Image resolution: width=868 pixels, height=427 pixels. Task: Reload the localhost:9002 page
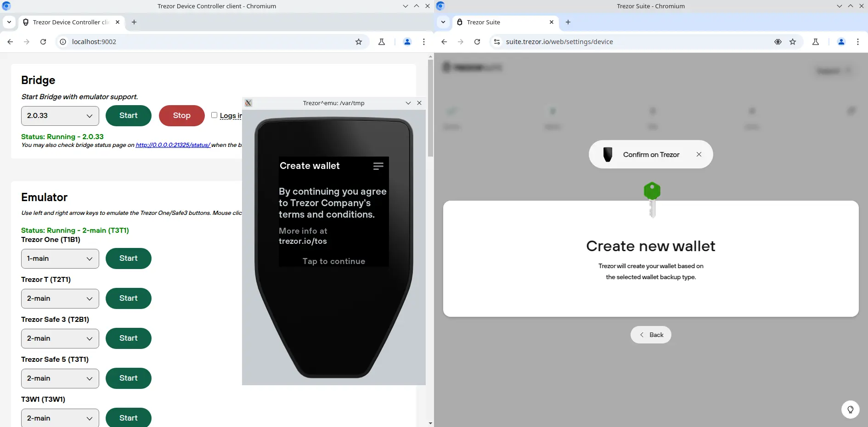(x=43, y=42)
